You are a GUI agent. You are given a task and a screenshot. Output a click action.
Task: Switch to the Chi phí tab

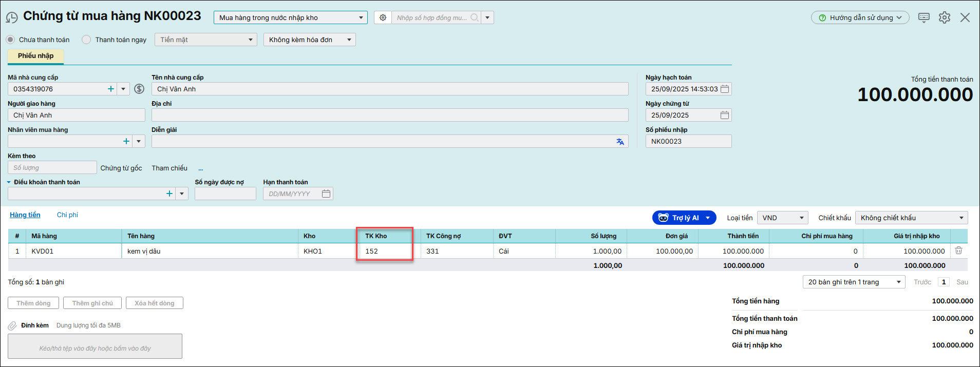pyautogui.click(x=67, y=215)
